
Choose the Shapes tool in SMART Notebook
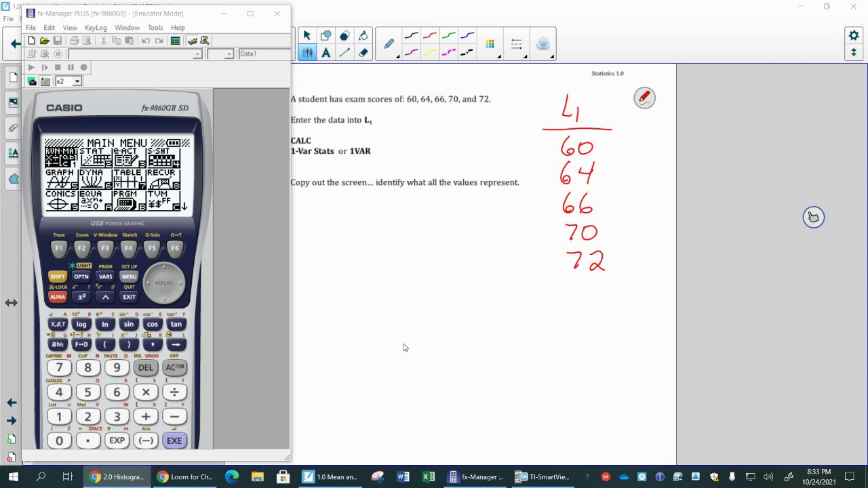point(326,36)
